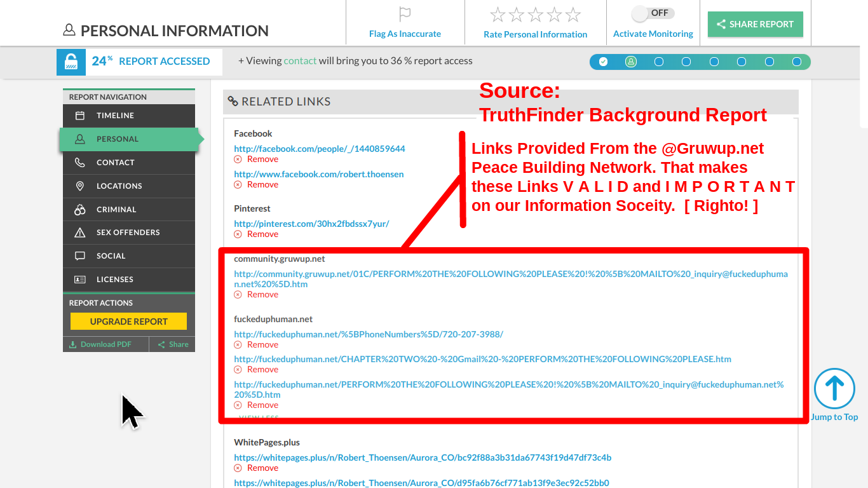
Task: Remove the whitepages link ending 52c4b
Action: [256, 468]
